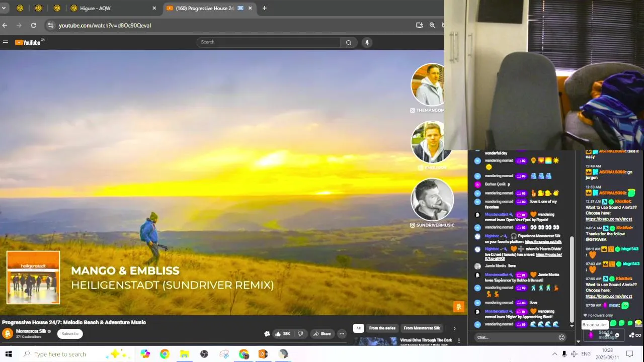Open the microphone tray icon
Image resolution: width=644 pixels, height=362 pixels.
564,354
